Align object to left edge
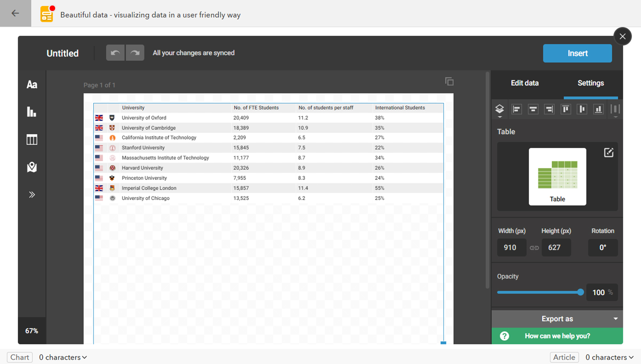Image resolution: width=641 pixels, height=364 pixels. pos(517,109)
